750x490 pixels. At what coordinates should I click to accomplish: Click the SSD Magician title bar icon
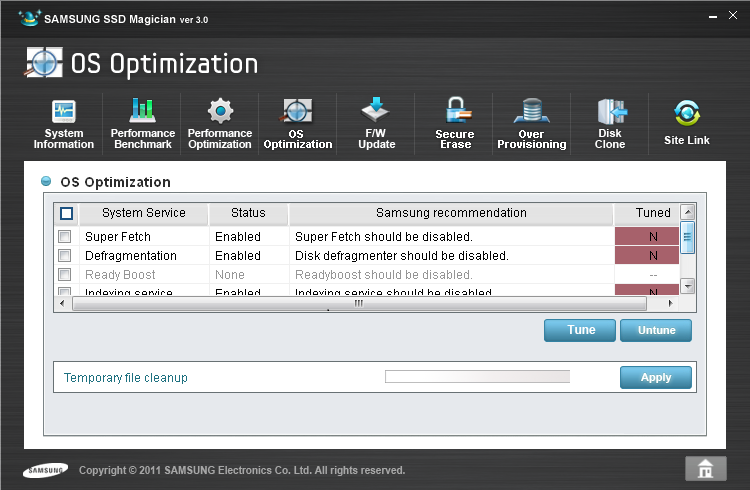[x=29, y=18]
